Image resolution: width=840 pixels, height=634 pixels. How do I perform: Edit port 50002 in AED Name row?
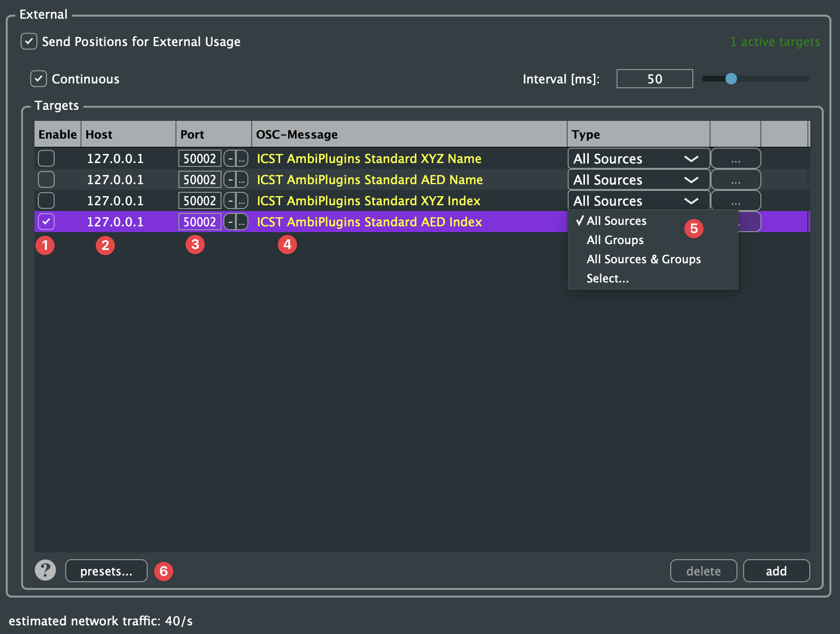[x=199, y=179]
